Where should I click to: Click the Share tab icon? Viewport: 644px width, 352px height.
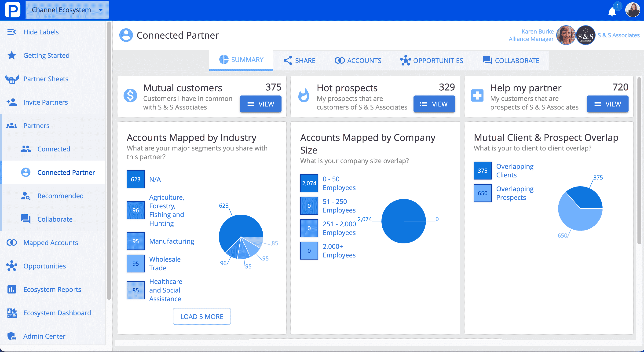tap(287, 60)
